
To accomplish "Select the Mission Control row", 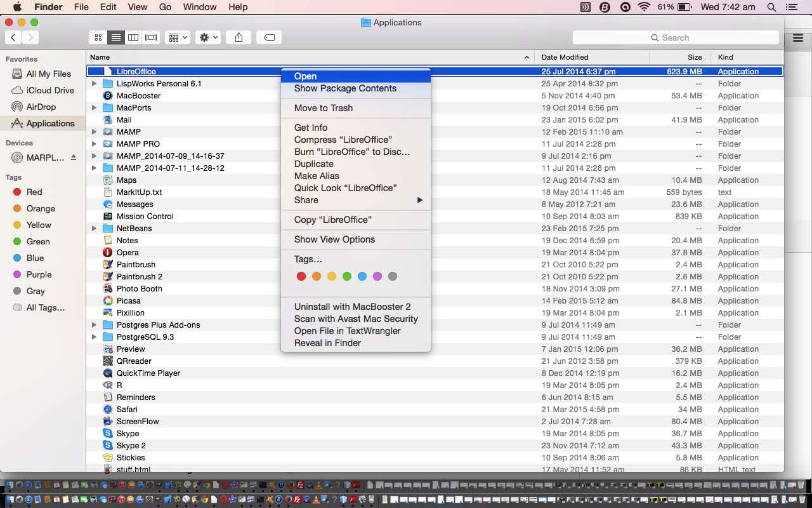I will click(x=435, y=216).
